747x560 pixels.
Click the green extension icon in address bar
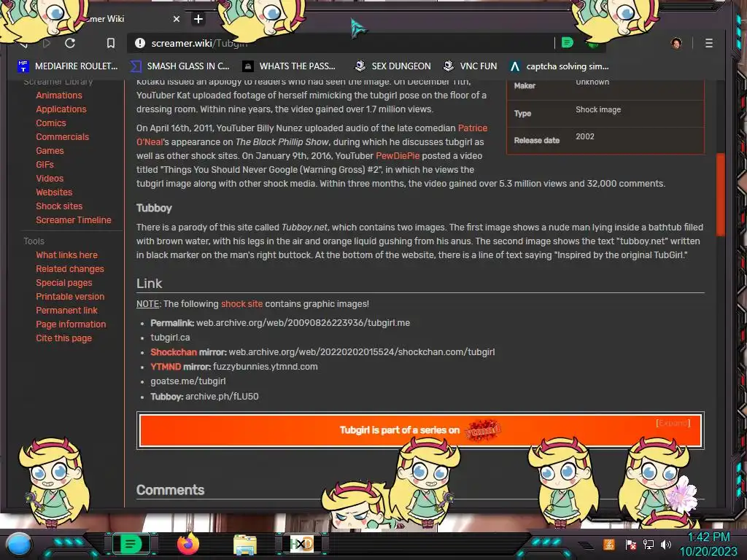(567, 43)
